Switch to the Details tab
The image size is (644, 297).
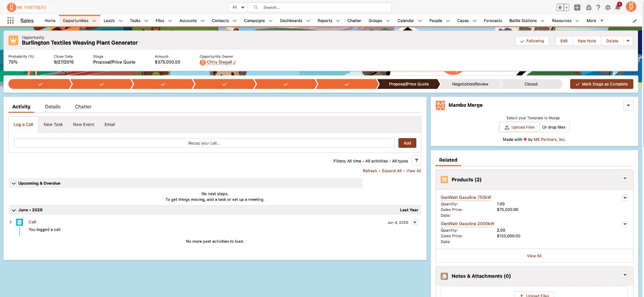coord(52,107)
